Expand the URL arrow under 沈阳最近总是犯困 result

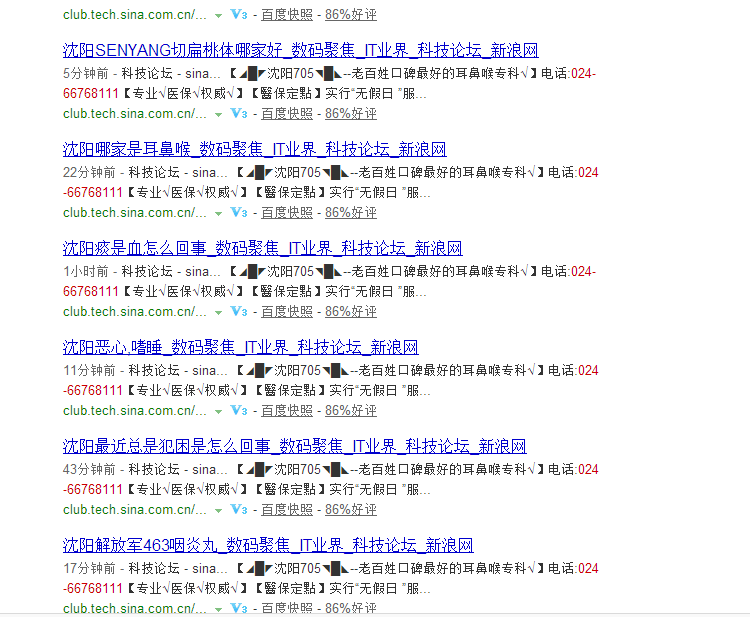coord(219,511)
